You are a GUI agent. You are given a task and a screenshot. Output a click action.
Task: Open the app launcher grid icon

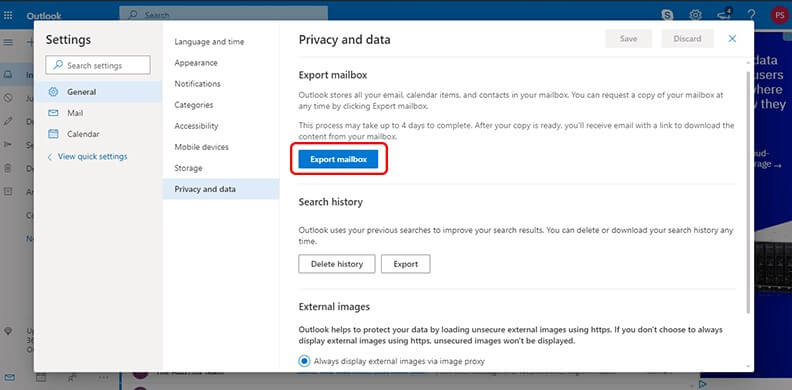(8, 15)
